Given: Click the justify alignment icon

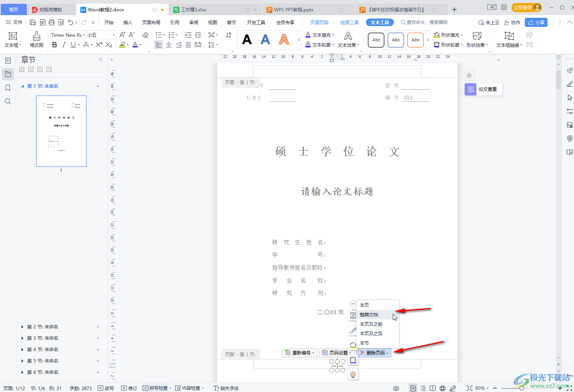Looking at the screenshot, I should (x=188, y=45).
